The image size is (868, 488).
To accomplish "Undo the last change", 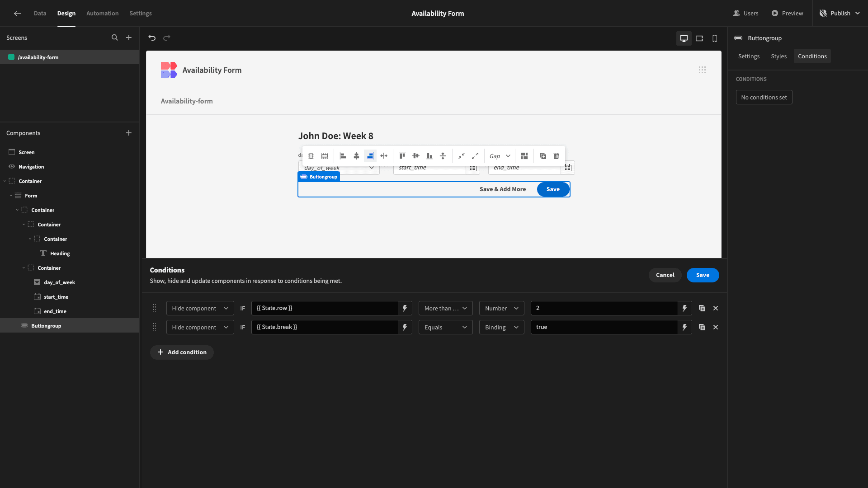I will point(152,38).
